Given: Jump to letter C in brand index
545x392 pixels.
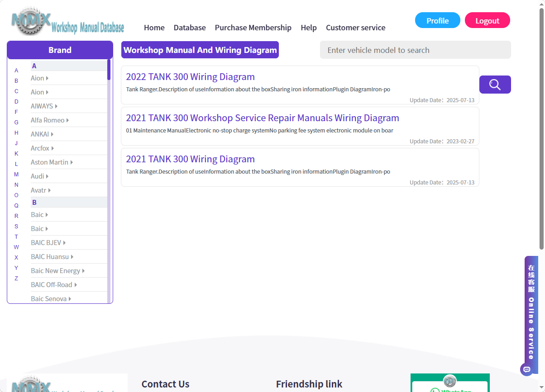Looking at the screenshot, I should click(x=16, y=91).
